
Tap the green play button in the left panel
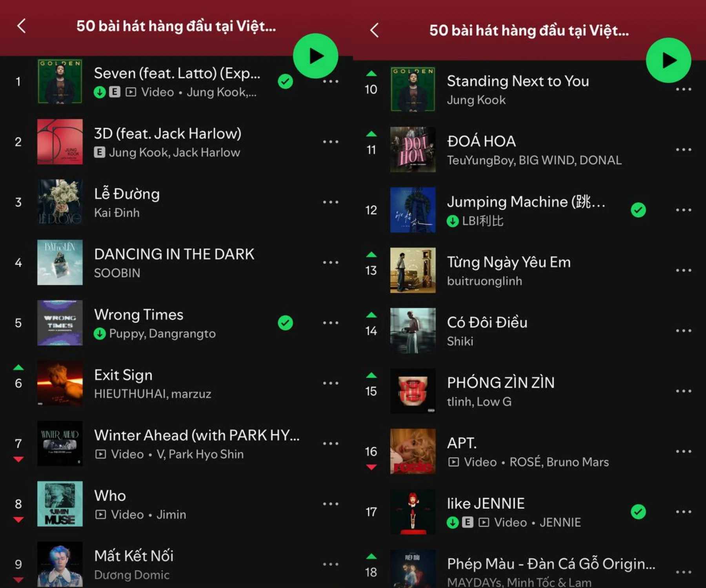[x=315, y=56]
